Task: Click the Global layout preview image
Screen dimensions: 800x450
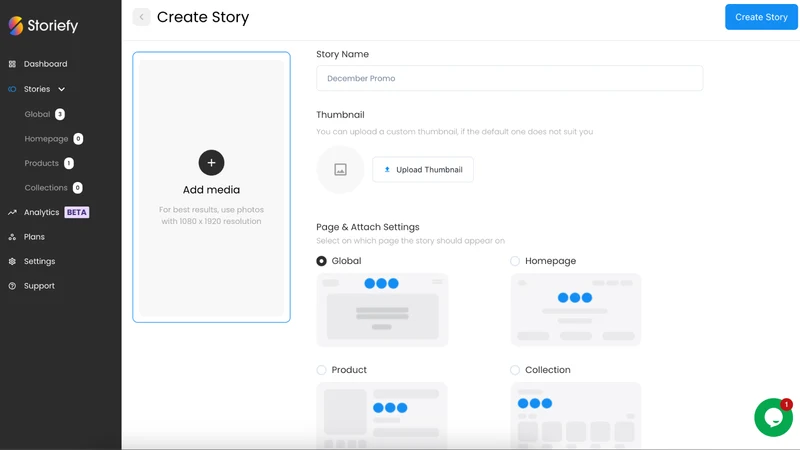Action: pyautogui.click(x=382, y=310)
